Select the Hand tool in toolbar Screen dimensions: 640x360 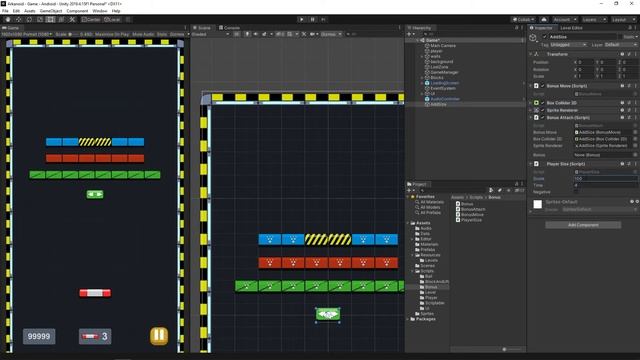[8, 19]
